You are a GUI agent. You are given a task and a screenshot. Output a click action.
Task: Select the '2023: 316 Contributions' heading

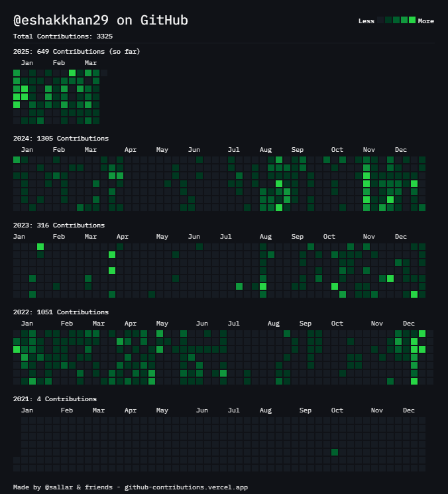pyautogui.click(x=59, y=225)
